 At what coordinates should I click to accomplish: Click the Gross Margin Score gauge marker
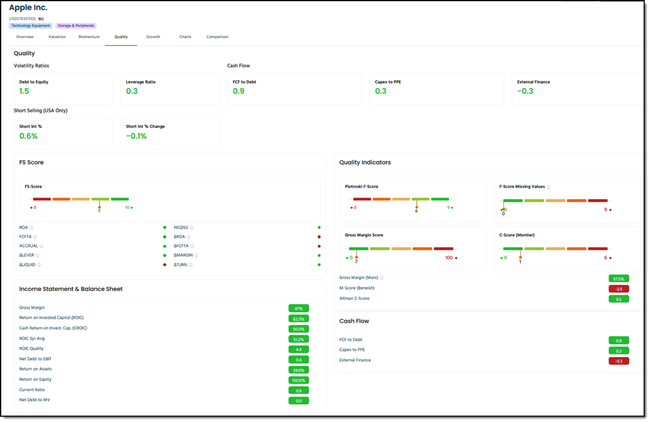pyautogui.click(x=356, y=258)
